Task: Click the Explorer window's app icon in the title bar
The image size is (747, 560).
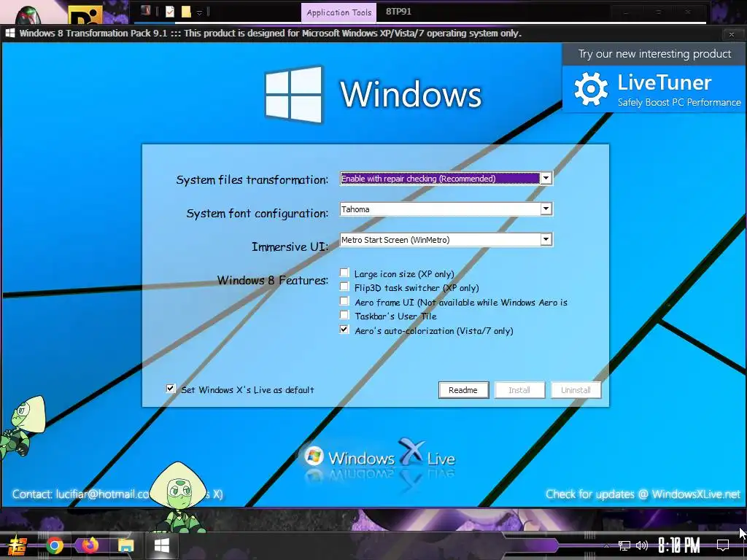Action: coord(146,10)
